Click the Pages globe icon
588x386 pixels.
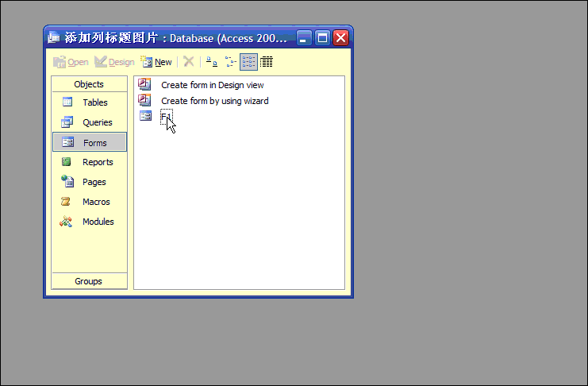[x=67, y=181]
